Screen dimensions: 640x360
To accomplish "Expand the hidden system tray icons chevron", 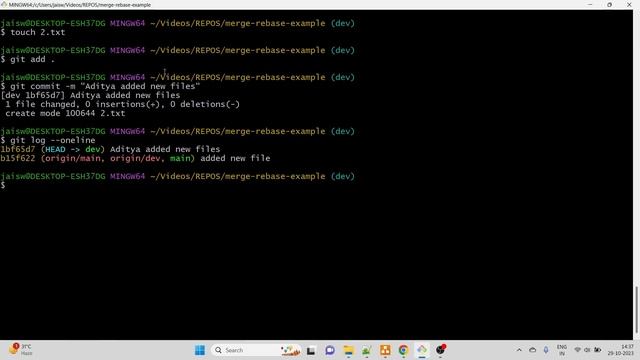I will (x=519, y=350).
